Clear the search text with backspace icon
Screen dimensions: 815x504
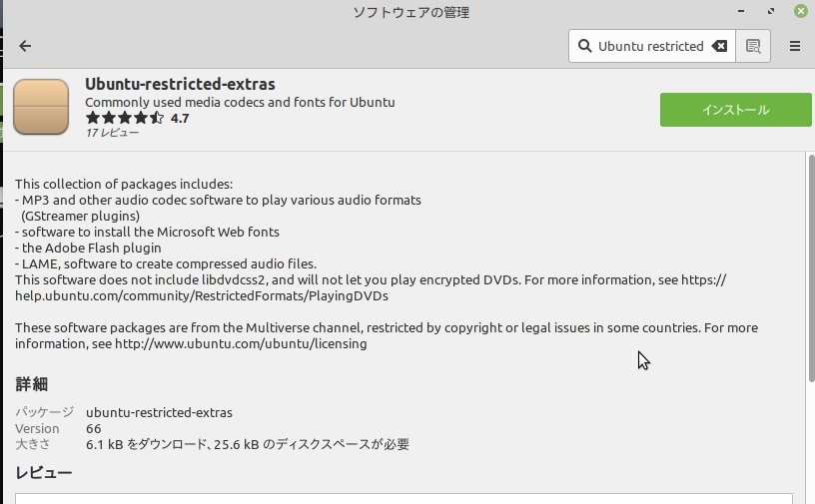(x=719, y=46)
